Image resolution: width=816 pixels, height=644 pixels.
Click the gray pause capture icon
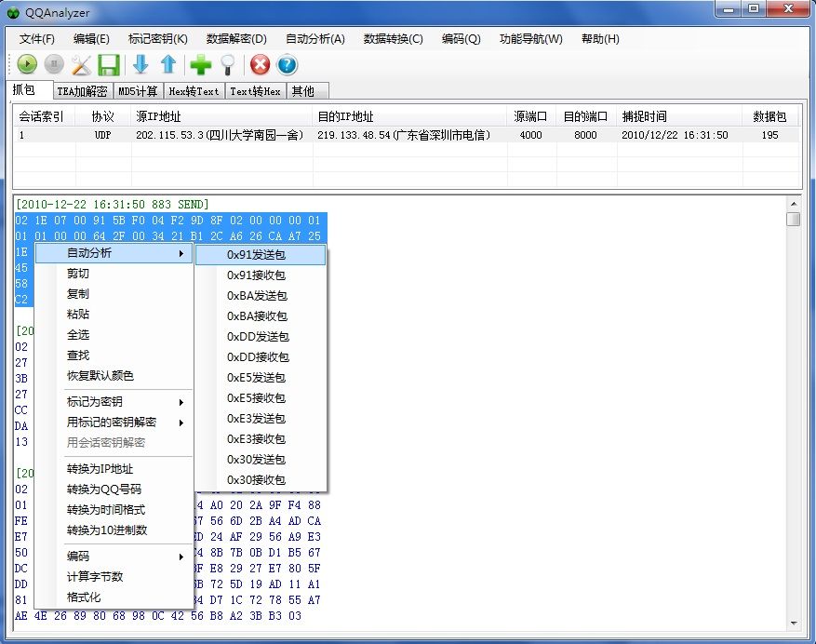[x=54, y=65]
